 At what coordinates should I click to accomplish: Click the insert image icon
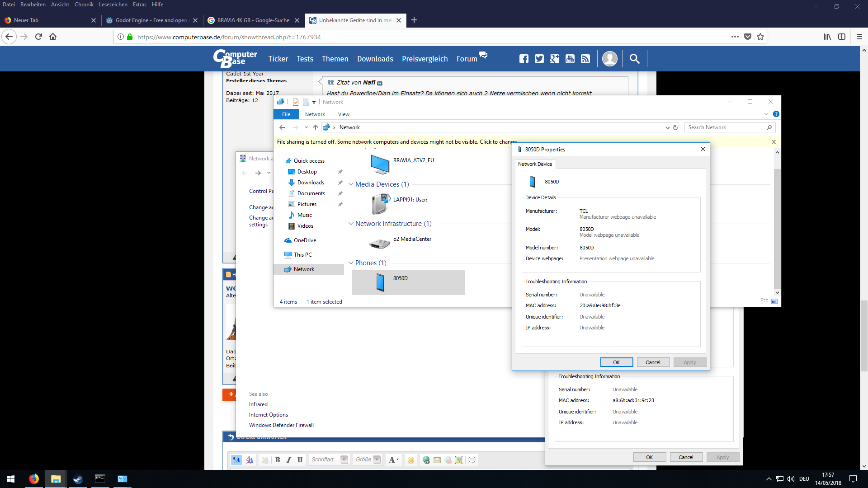pos(459,460)
